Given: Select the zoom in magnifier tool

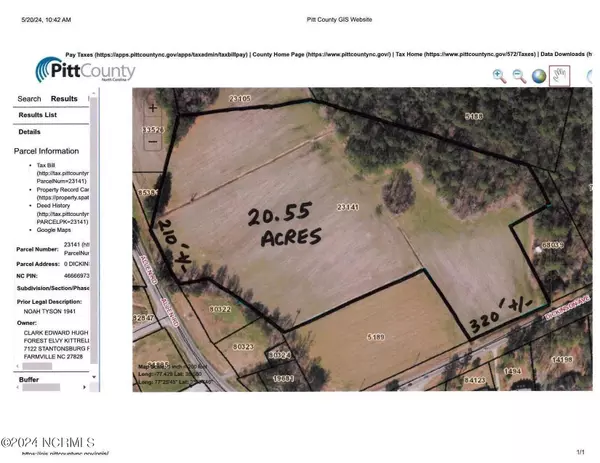Looking at the screenshot, I should tap(499, 76).
